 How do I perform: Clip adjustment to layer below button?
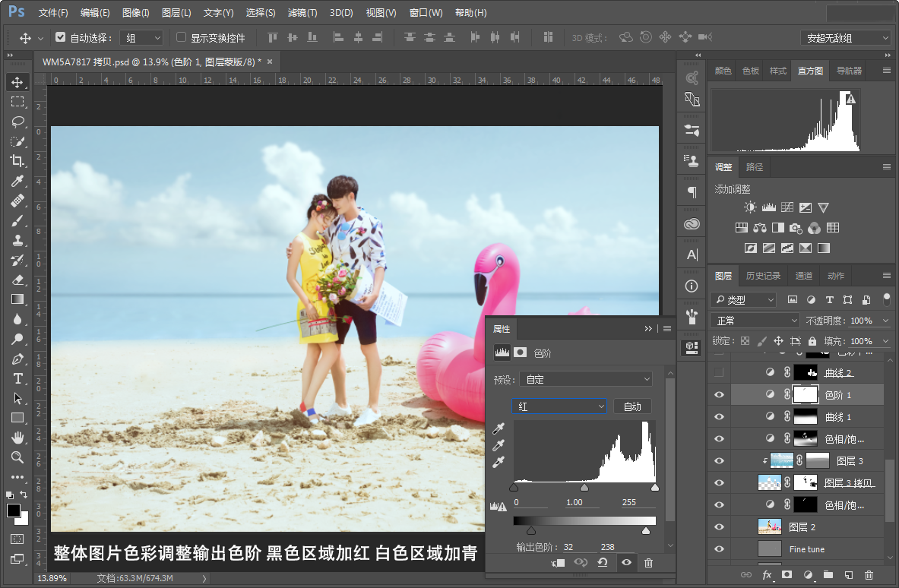(558, 563)
